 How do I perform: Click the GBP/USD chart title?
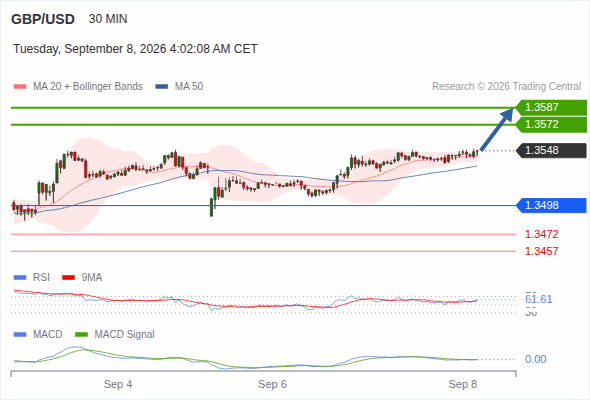click(43, 19)
